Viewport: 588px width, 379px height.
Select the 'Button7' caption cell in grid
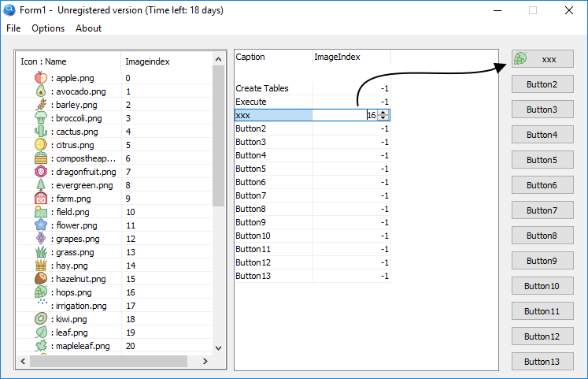coord(274,195)
